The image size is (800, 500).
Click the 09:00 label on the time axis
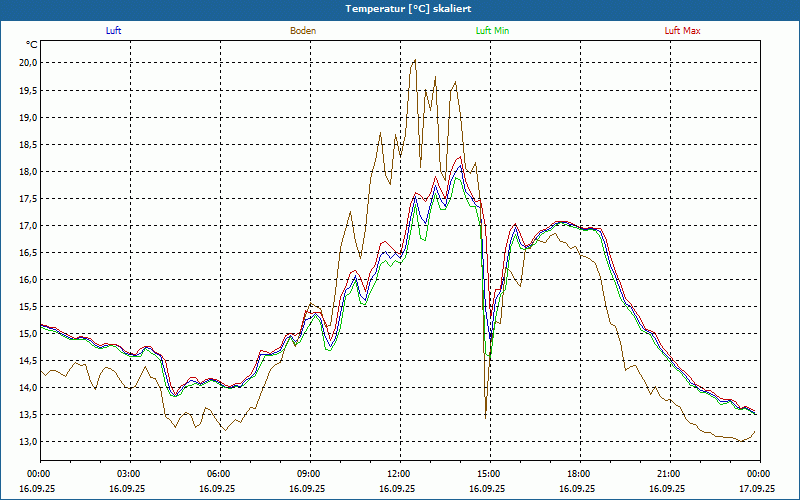pyautogui.click(x=309, y=474)
